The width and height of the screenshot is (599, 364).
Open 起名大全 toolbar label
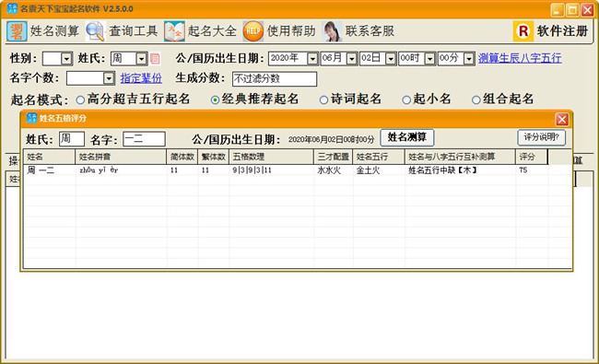point(212,31)
